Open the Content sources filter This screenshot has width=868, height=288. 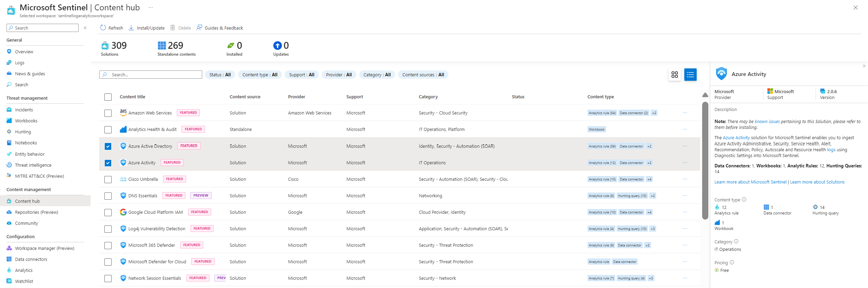tap(423, 75)
